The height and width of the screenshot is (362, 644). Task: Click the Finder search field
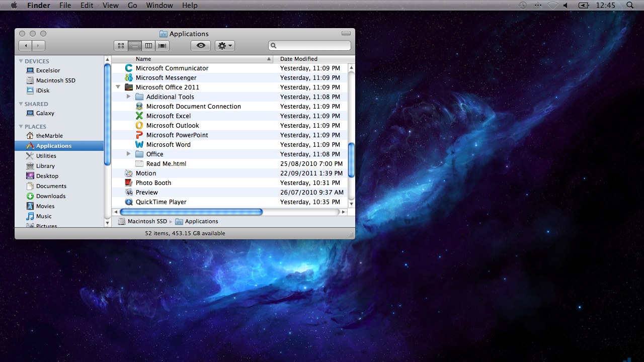[x=309, y=46]
